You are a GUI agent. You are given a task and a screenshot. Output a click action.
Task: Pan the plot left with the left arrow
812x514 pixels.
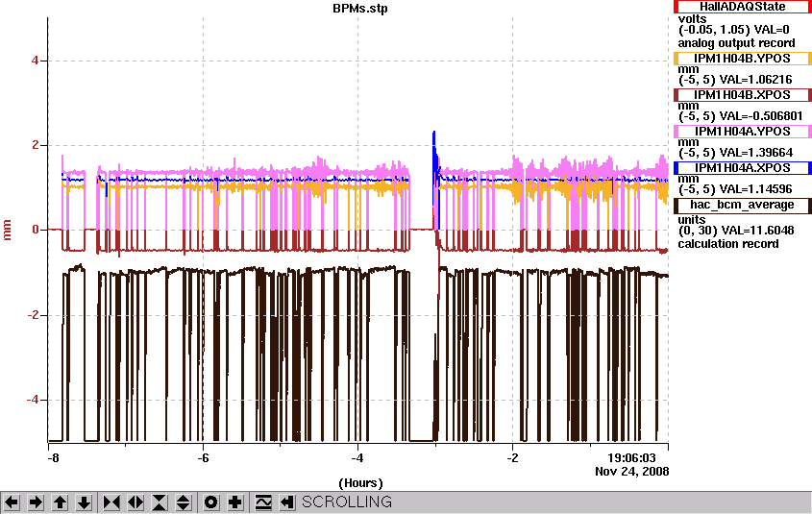click(x=12, y=502)
